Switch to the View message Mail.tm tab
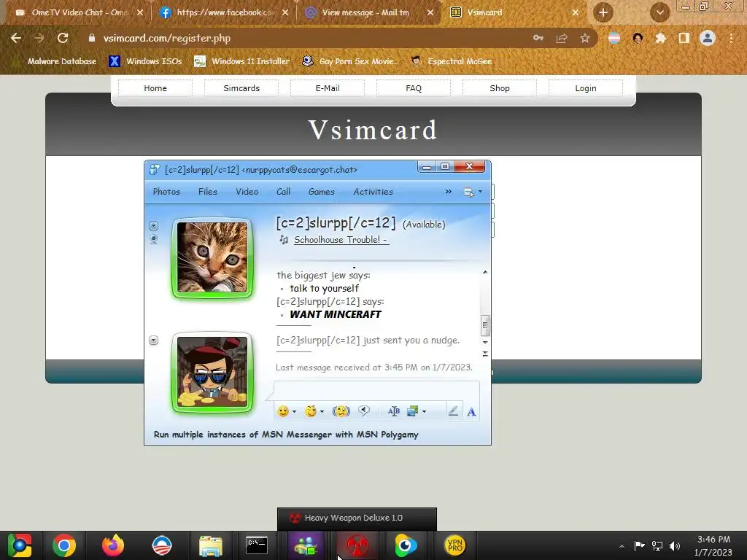This screenshot has height=560, width=747. click(x=368, y=12)
